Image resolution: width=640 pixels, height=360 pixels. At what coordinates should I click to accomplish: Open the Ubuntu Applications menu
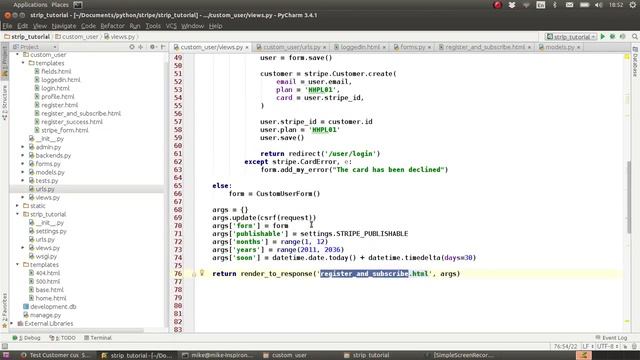tap(30, 5)
